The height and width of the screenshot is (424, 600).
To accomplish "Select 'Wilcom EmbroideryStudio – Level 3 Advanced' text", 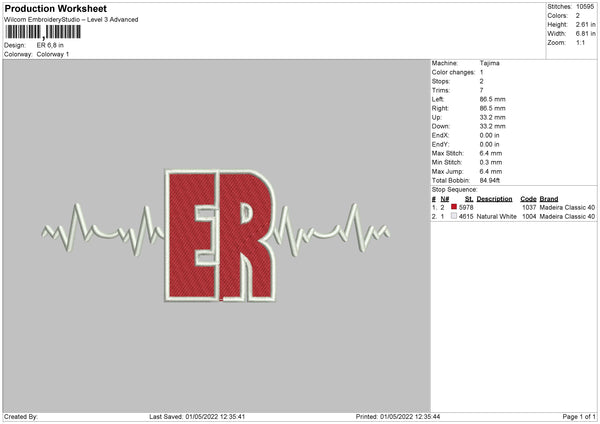I will [x=71, y=20].
